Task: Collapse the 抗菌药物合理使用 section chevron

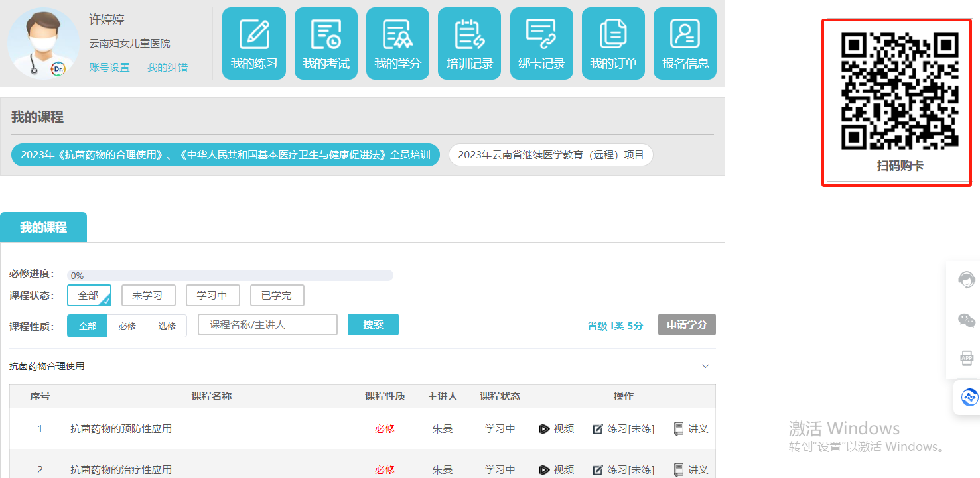Action: coord(705,366)
